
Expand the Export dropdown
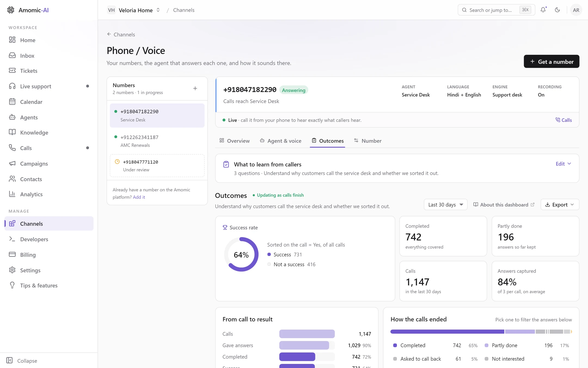click(x=560, y=205)
